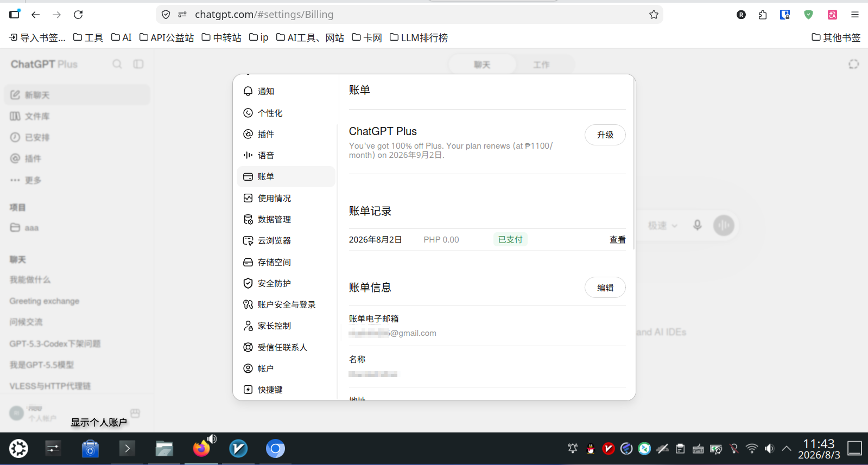The height and width of the screenshot is (465, 868).
Task: Click 导入书签 in the bookmarks bar
Action: click(37, 37)
